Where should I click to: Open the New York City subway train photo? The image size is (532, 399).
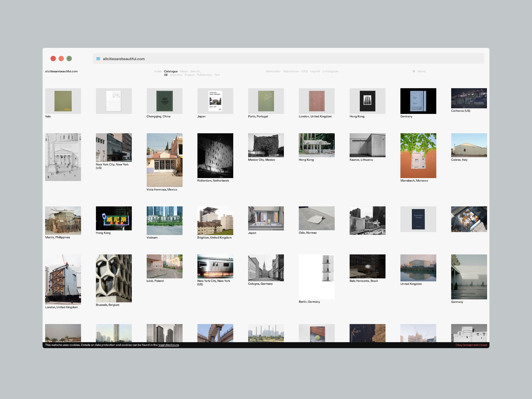point(215,266)
